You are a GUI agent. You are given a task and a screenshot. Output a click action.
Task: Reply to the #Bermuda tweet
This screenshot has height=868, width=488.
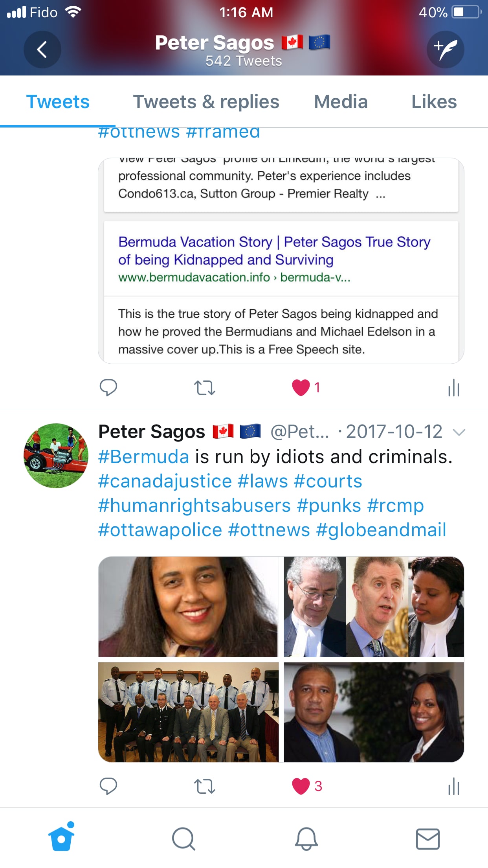[x=108, y=786]
